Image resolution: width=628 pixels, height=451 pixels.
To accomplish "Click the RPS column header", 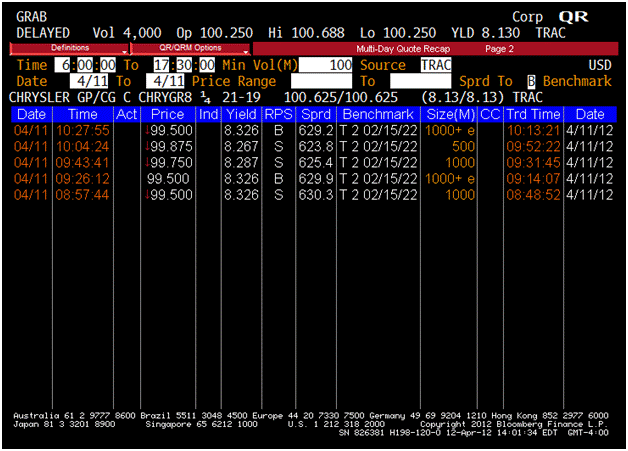I will [x=278, y=115].
